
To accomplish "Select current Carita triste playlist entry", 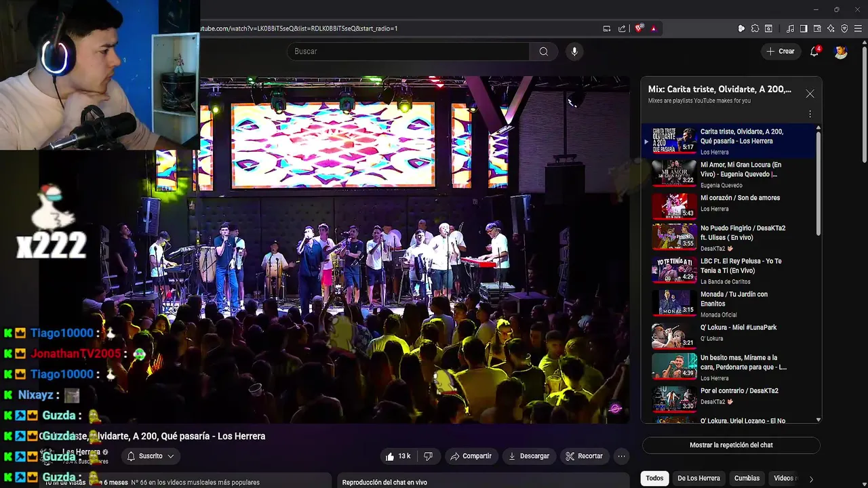I will (729, 140).
